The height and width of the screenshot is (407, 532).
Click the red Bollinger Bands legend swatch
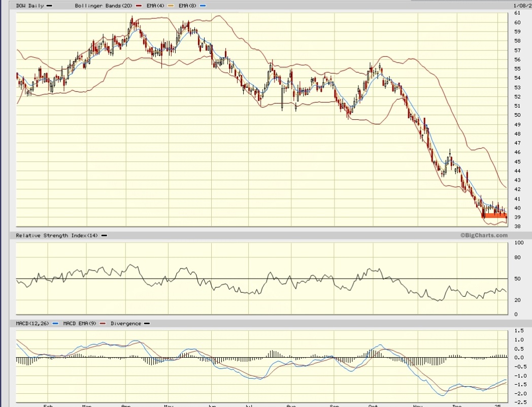139,6
